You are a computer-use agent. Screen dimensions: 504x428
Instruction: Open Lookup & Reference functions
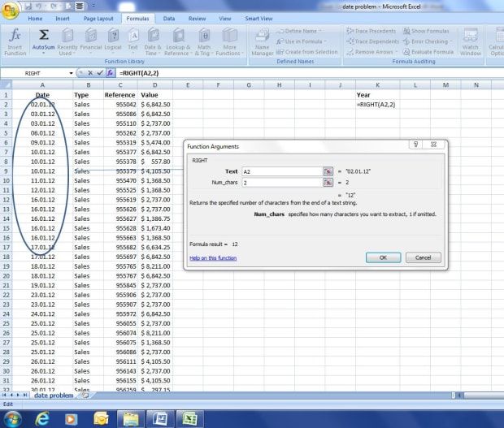pyautogui.click(x=178, y=41)
